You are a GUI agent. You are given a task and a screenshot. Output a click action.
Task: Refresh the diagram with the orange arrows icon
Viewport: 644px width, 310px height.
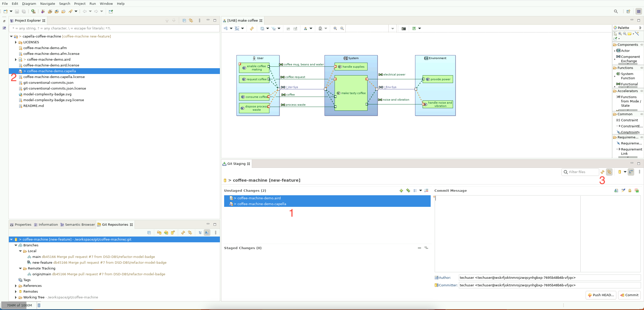tap(252, 28)
